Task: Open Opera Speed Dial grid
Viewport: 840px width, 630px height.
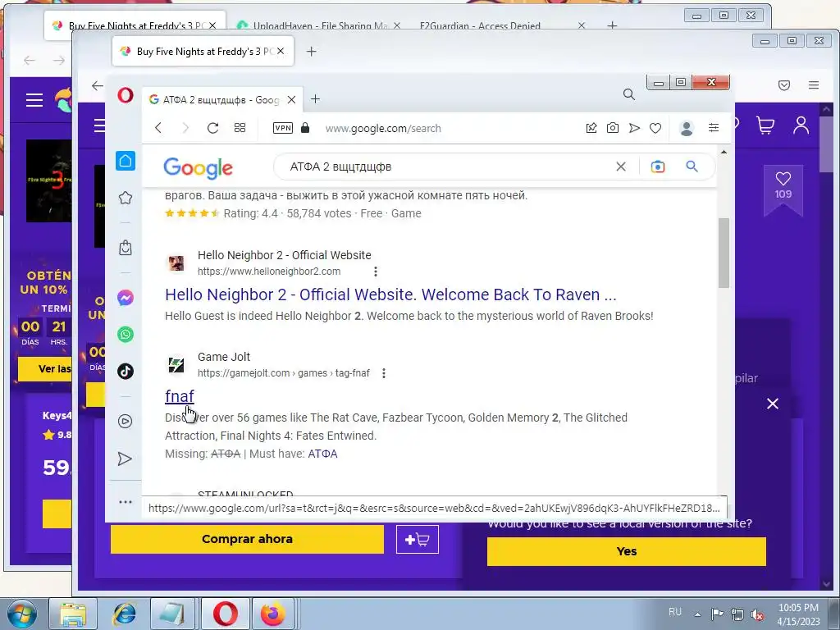Action: pyautogui.click(x=240, y=128)
